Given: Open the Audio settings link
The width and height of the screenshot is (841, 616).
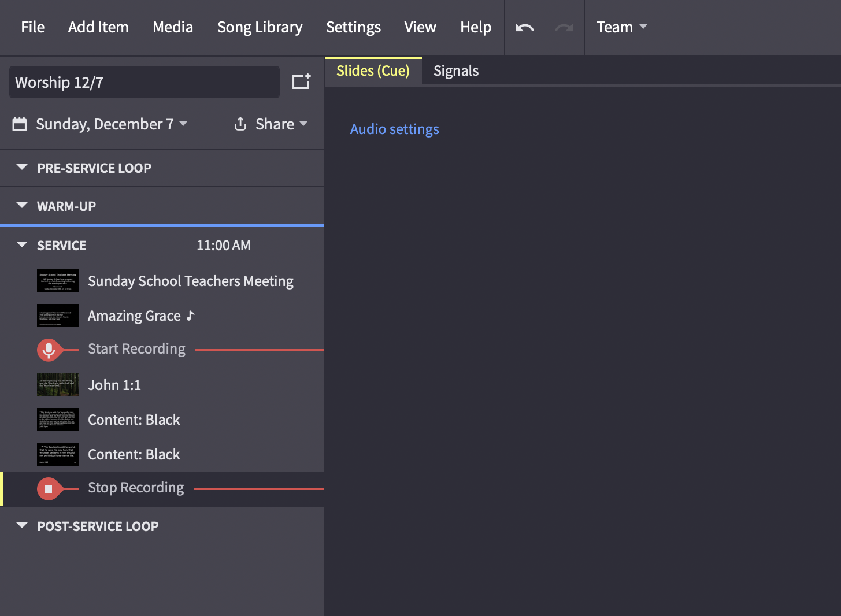Looking at the screenshot, I should coord(394,129).
